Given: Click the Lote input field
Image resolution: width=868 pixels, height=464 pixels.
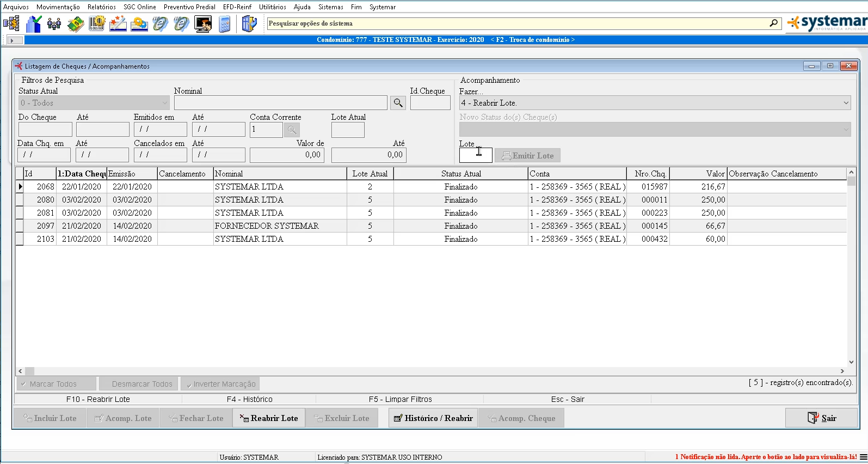Looking at the screenshot, I should tap(475, 156).
